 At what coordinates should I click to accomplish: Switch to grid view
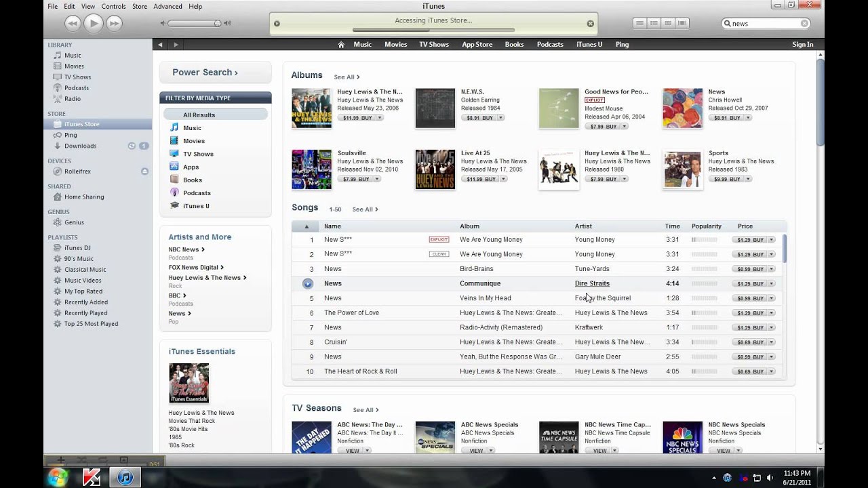coord(668,23)
